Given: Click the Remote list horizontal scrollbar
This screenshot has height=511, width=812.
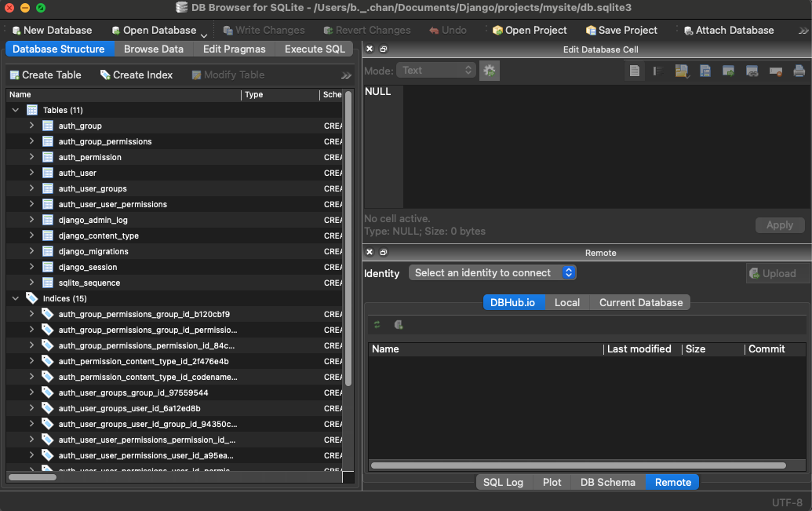Looking at the screenshot, I should 578,465.
